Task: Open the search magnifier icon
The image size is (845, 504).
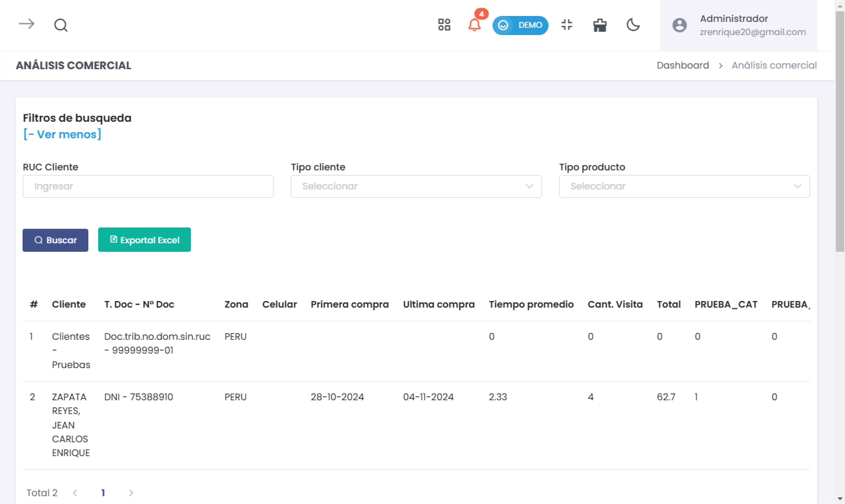Action: 61,25
